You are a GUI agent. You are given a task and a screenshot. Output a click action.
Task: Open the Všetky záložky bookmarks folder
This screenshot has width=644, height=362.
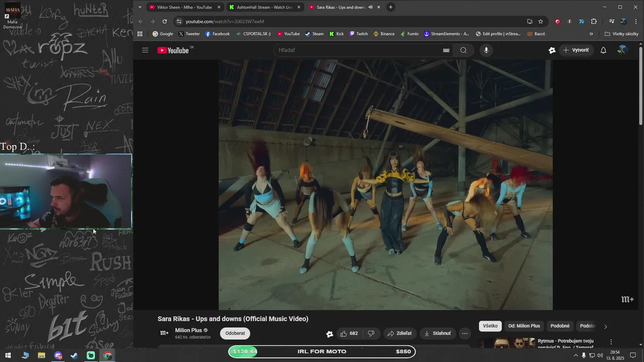coord(621,34)
